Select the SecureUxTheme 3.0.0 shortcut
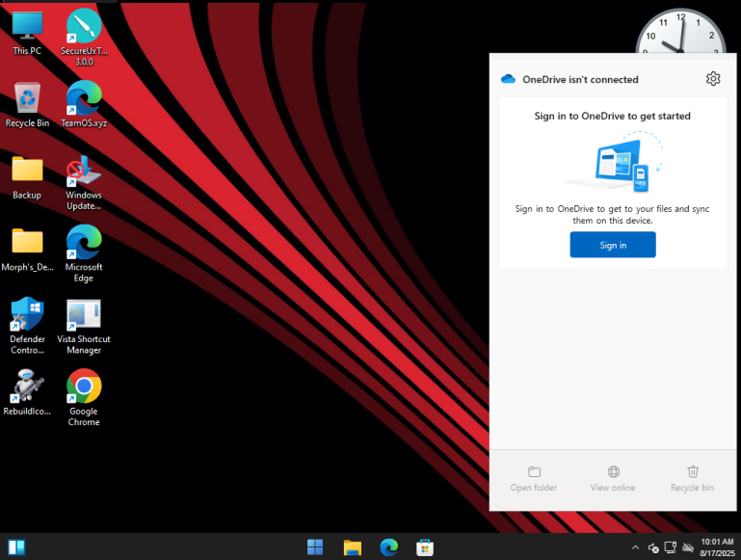Screen dimensions: 741x560 pyautogui.click(x=84, y=37)
